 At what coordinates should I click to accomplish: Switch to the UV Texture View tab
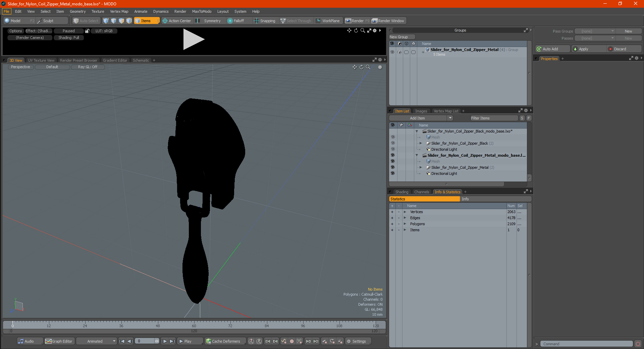(41, 60)
